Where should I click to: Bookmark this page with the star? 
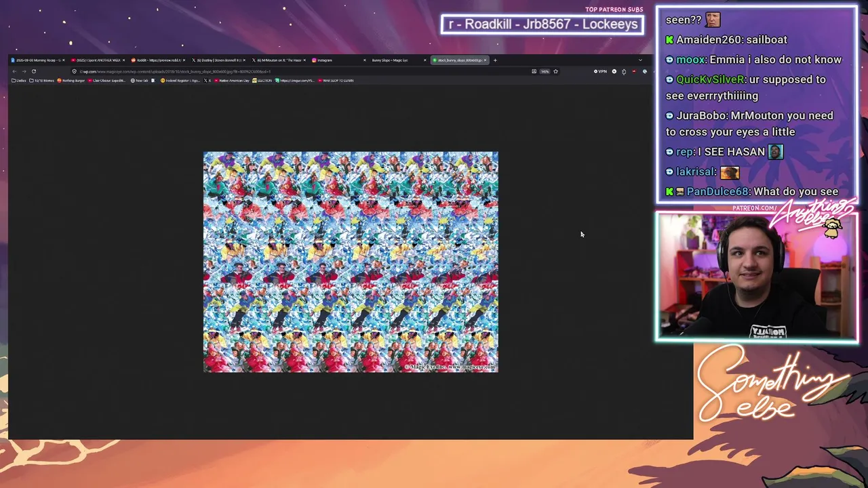click(555, 71)
